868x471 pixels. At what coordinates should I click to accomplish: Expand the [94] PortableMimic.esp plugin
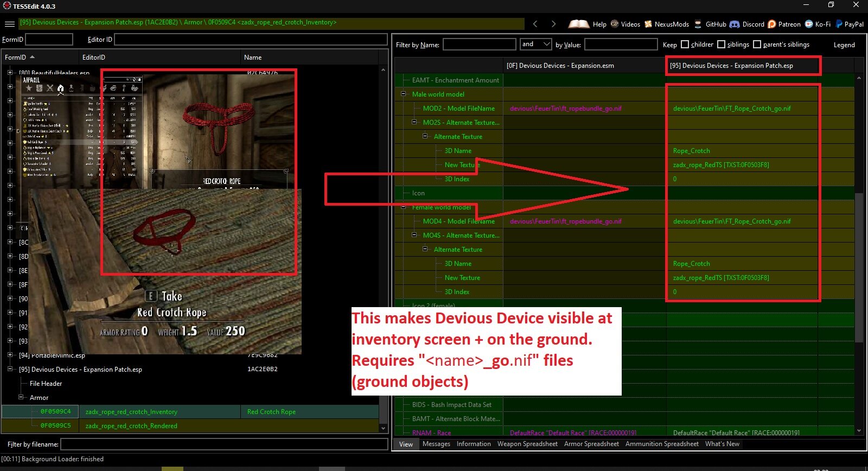(x=10, y=355)
